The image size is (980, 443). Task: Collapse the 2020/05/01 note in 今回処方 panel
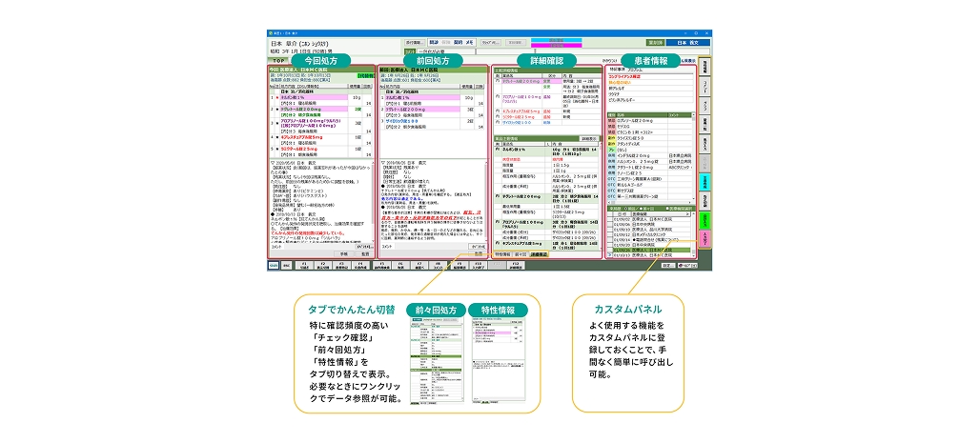tap(273, 162)
